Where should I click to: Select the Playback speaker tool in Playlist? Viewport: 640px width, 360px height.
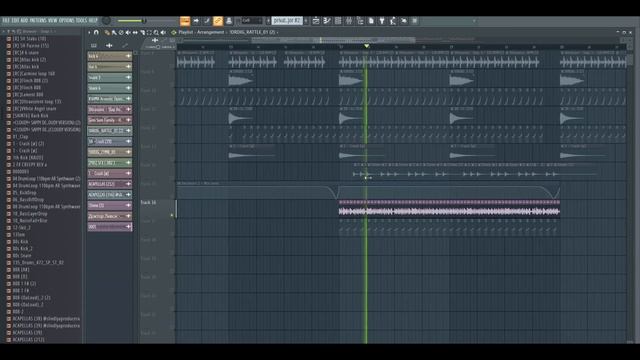point(163,33)
